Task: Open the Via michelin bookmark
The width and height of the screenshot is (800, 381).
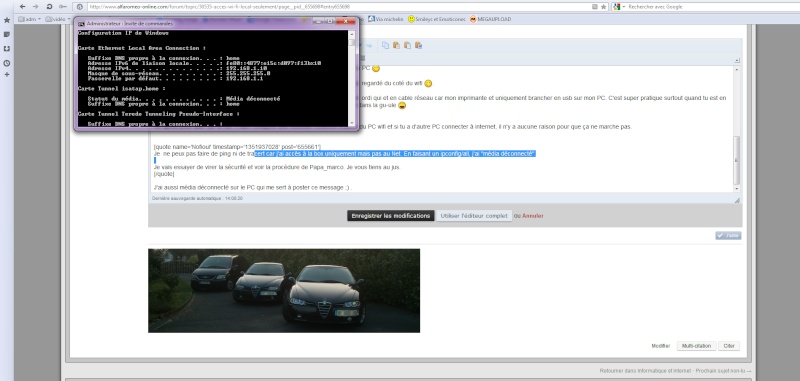Action: 386,19
